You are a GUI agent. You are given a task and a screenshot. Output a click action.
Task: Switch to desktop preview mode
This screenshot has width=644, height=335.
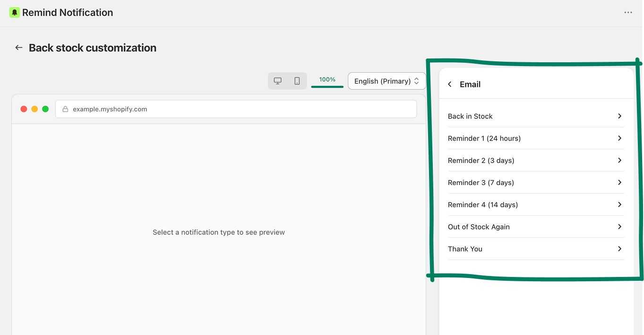point(278,81)
